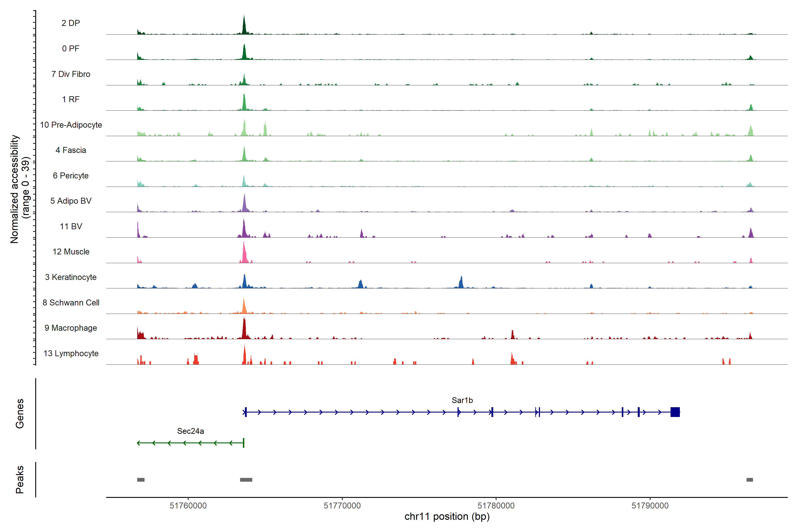
Task: Click the Genes panel label
Action: (20, 413)
